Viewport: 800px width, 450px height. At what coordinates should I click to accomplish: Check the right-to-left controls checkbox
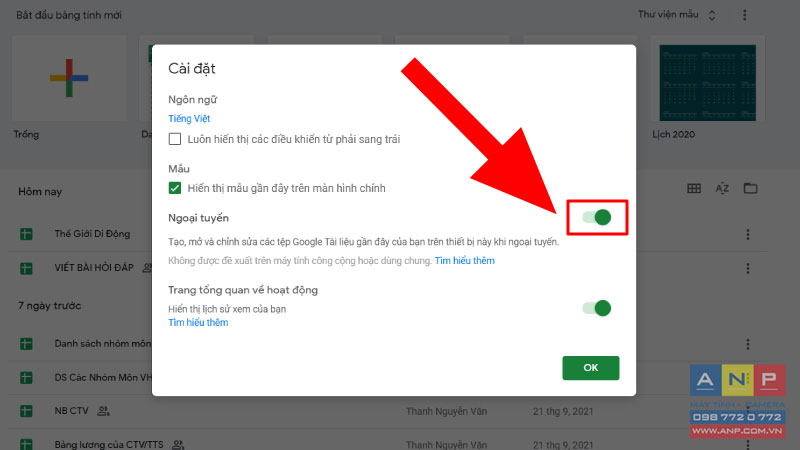[x=174, y=139]
